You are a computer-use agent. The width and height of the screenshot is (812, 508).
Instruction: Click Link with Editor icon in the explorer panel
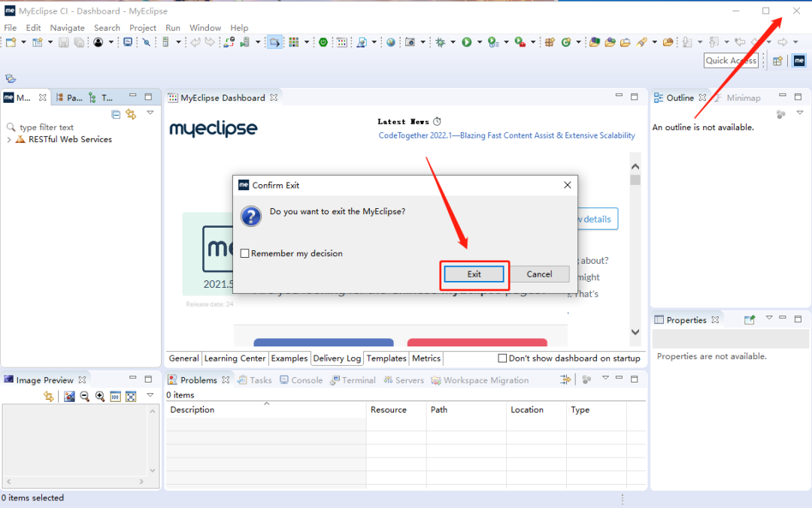click(131, 114)
